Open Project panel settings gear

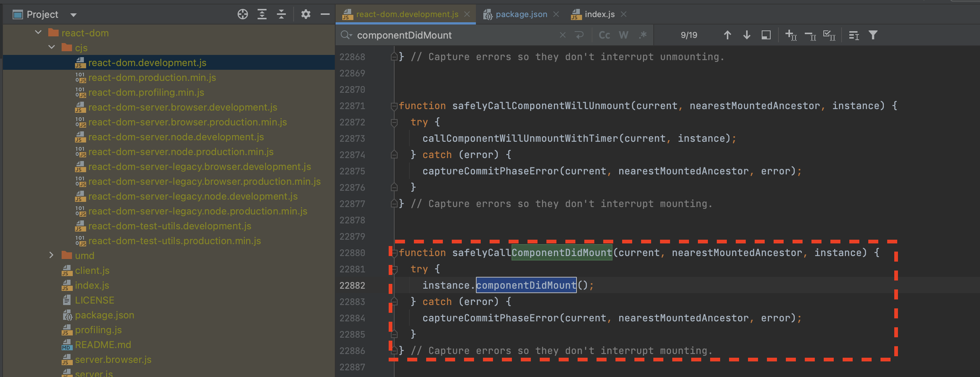(306, 14)
